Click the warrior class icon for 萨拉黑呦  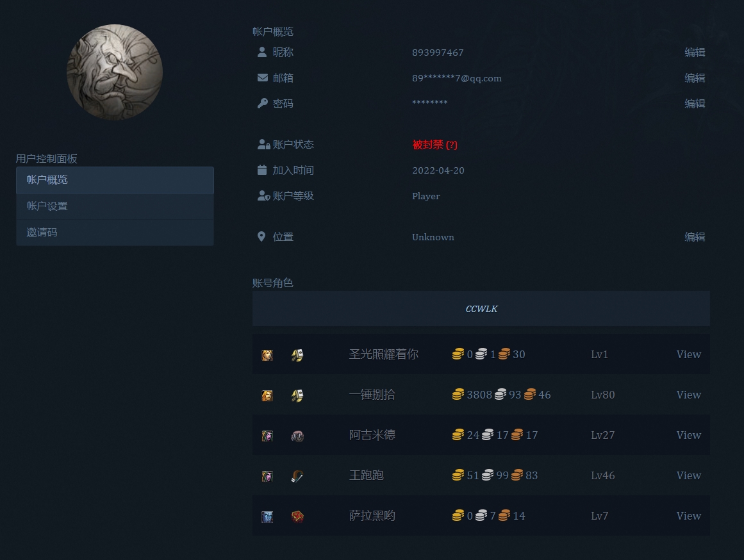[x=297, y=516]
